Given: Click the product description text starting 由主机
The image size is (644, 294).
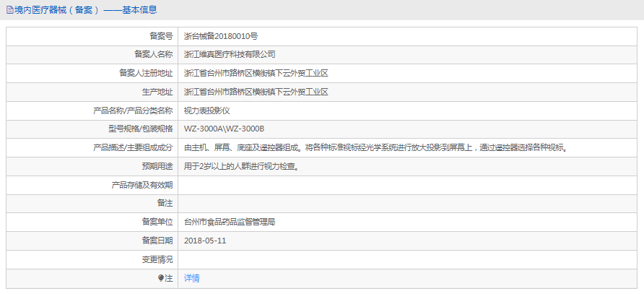Looking at the screenshot, I should [x=374, y=148].
